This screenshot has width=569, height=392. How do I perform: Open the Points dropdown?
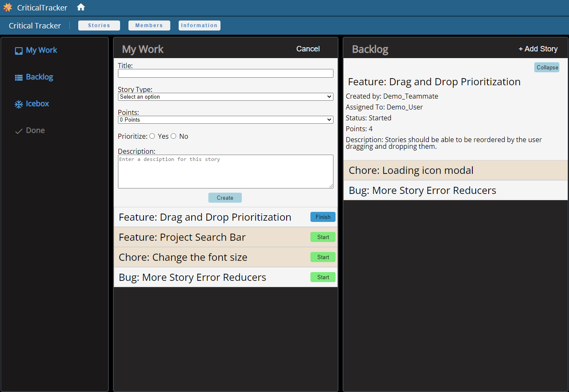click(226, 120)
